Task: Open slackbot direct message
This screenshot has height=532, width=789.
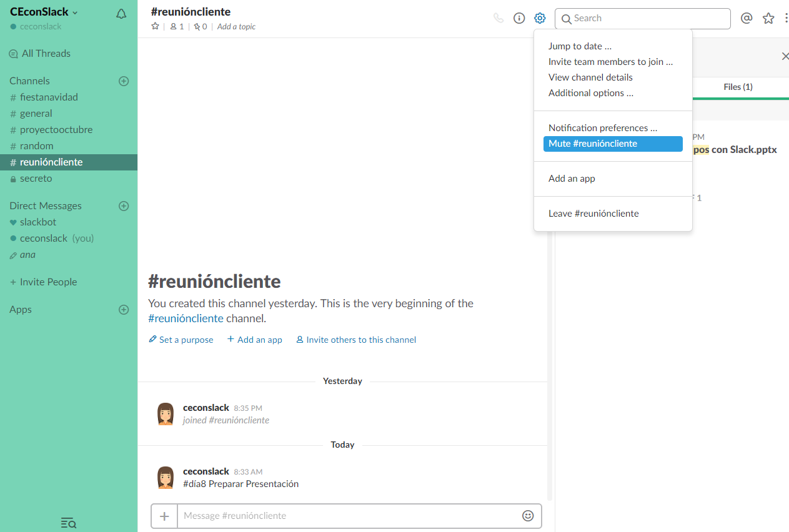Action: (x=38, y=222)
